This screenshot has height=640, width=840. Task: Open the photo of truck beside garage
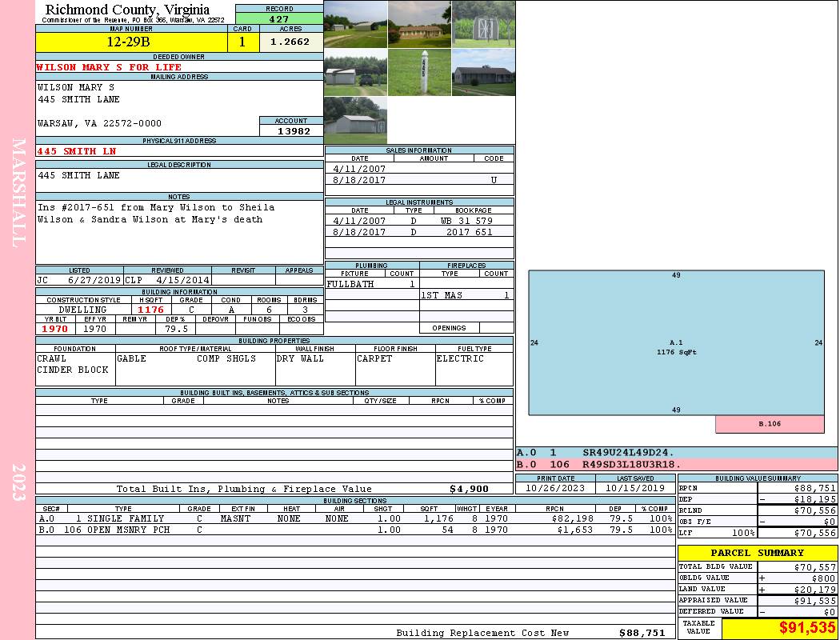click(355, 72)
